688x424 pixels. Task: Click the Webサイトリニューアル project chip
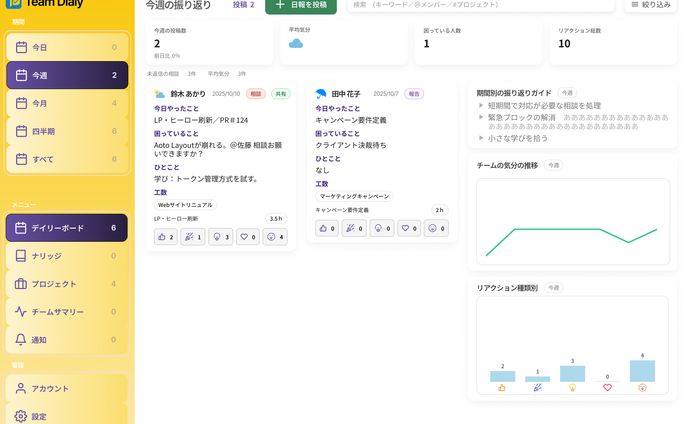(x=185, y=205)
